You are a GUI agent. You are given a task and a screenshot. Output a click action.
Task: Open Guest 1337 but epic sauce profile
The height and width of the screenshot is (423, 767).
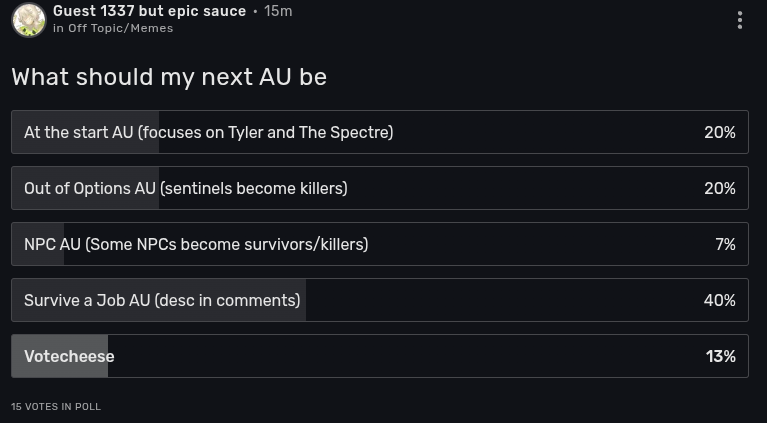[149, 11]
